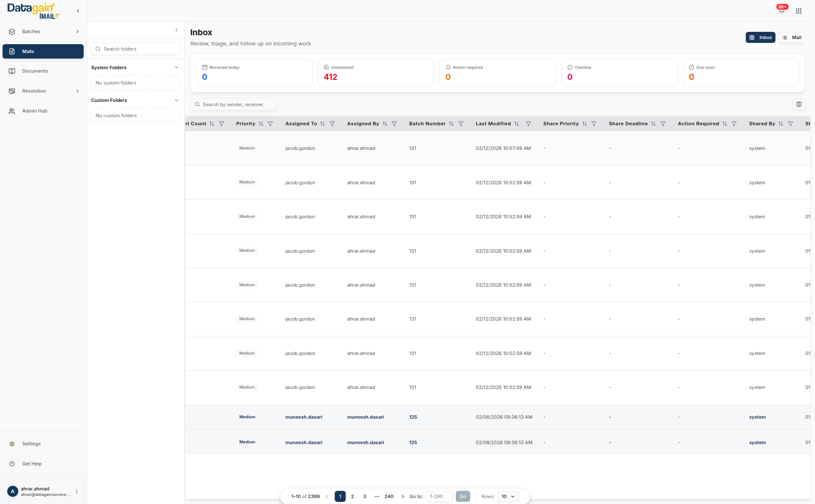Collapse the System Folders section

[176, 67]
